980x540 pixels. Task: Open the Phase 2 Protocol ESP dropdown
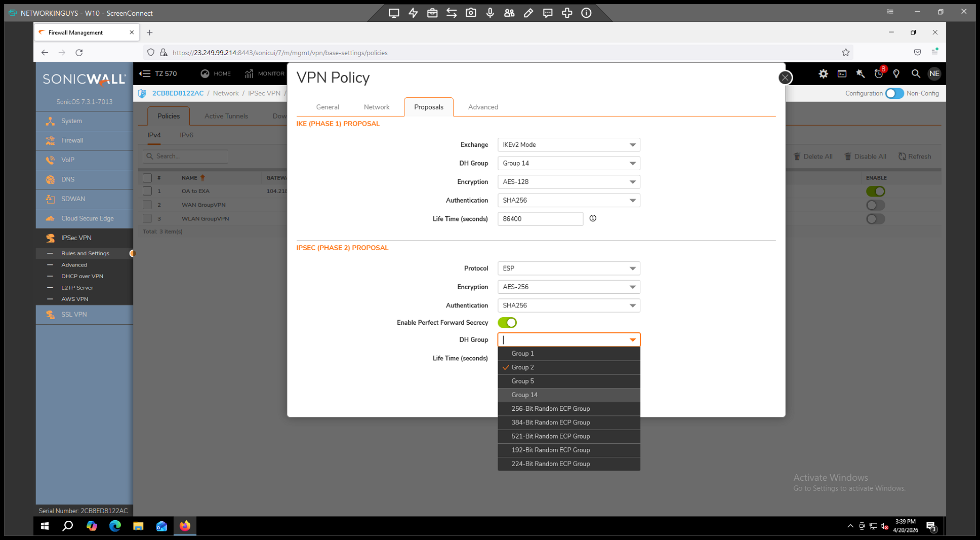(568, 268)
